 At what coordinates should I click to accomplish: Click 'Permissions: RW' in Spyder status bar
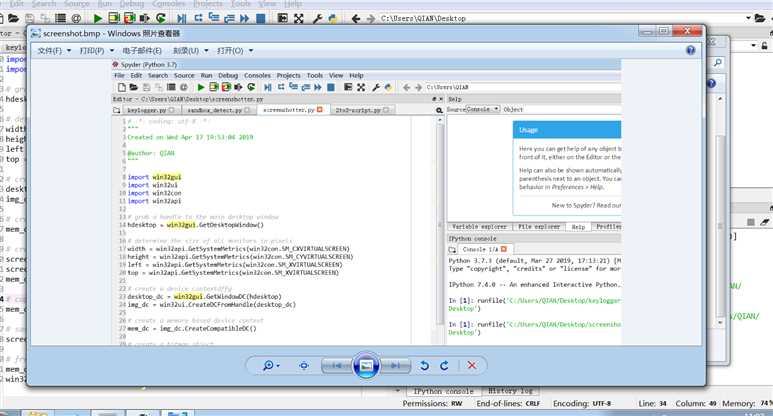(x=432, y=404)
